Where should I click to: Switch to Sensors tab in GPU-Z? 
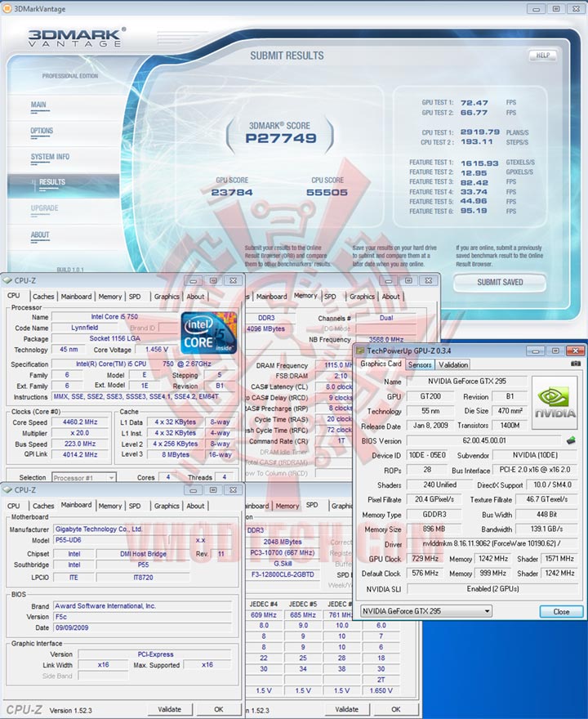(x=420, y=365)
